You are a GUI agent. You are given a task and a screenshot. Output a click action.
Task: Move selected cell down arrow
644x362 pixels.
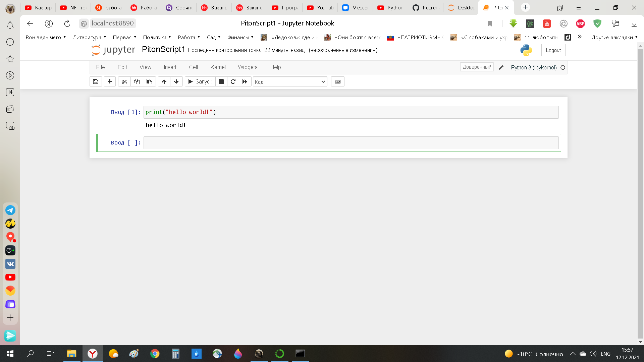pyautogui.click(x=176, y=81)
